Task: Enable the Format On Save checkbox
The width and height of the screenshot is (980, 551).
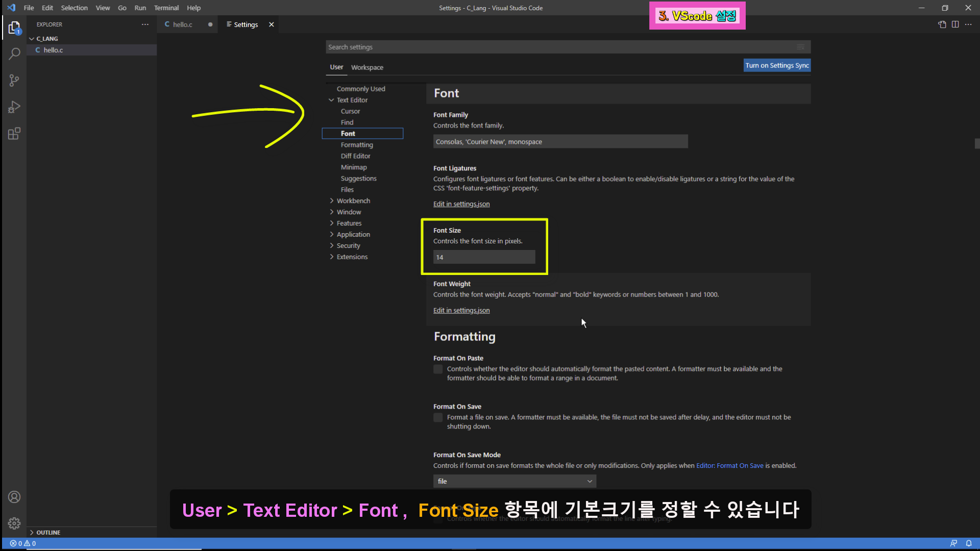Action: [x=438, y=417]
